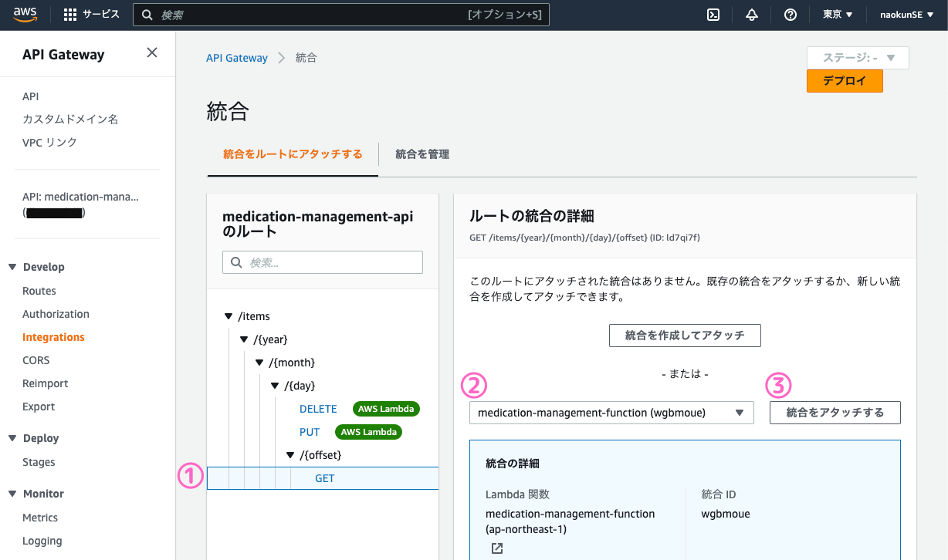The height and width of the screenshot is (560, 948).
Task: Click the AWS Lambda badge beside DELETE
Action: 386,409
